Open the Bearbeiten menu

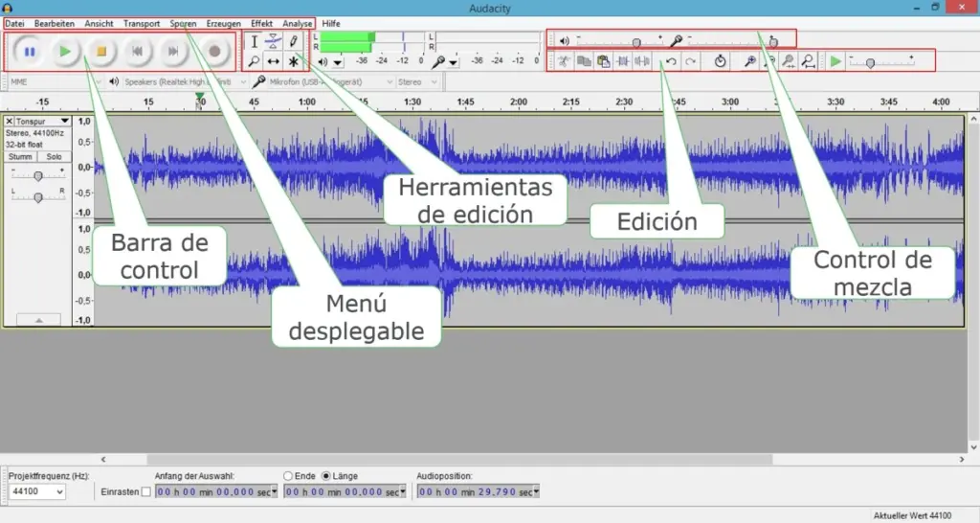pos(55,24)
